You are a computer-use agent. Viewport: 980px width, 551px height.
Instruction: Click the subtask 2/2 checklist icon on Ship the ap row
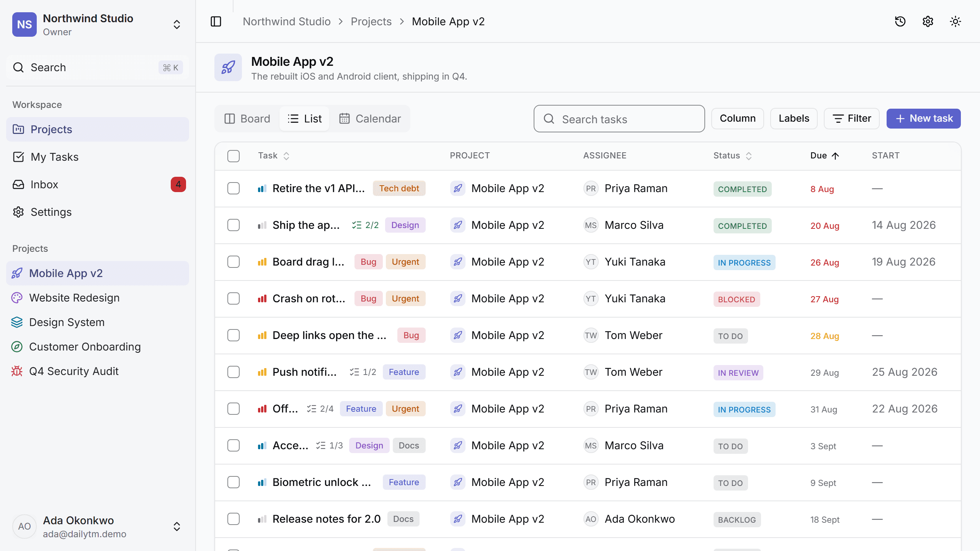357,225
